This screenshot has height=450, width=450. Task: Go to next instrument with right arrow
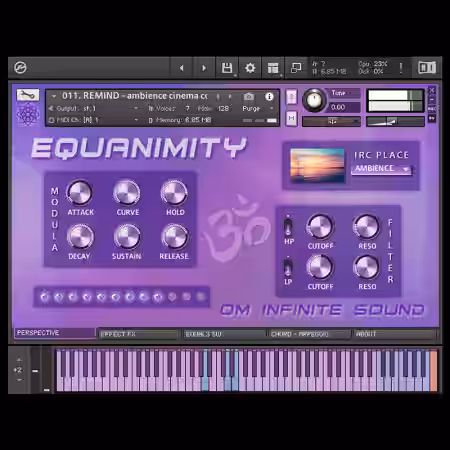tap(204, 68)
